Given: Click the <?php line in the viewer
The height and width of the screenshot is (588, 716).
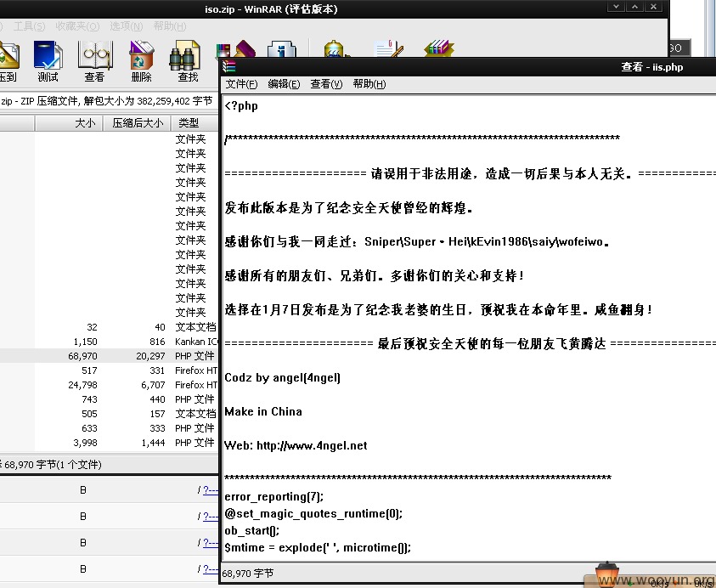Looking at the screenshot, I should point(241,106).
